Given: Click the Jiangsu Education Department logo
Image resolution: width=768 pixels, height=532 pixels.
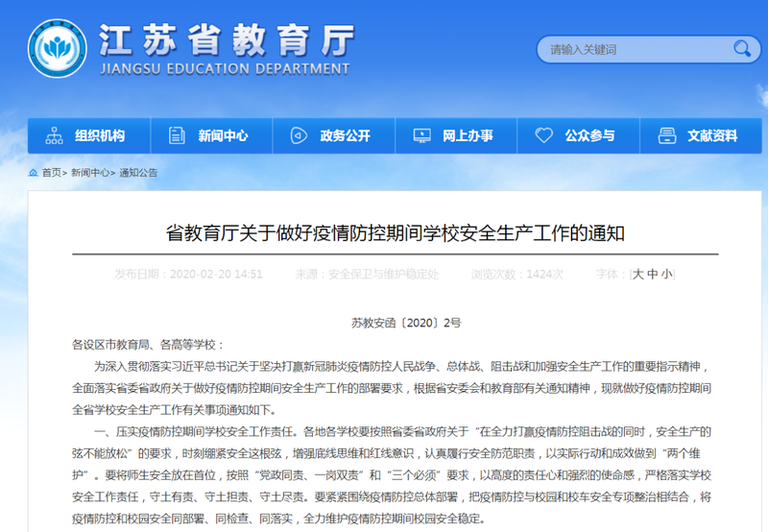Looking at the screenshot, I should click(x=58, y=50).
